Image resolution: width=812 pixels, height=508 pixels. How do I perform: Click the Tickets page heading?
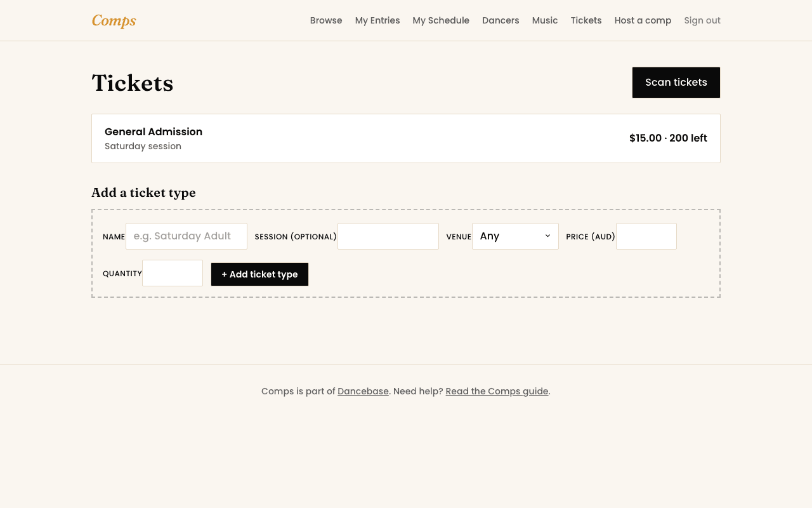click(x=133, y=83)
